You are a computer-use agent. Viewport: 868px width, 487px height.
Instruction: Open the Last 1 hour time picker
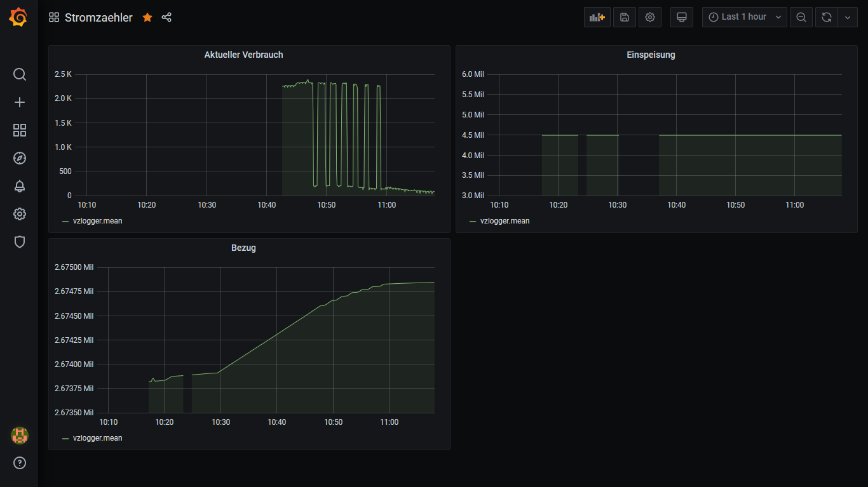(x=744, y=17)
